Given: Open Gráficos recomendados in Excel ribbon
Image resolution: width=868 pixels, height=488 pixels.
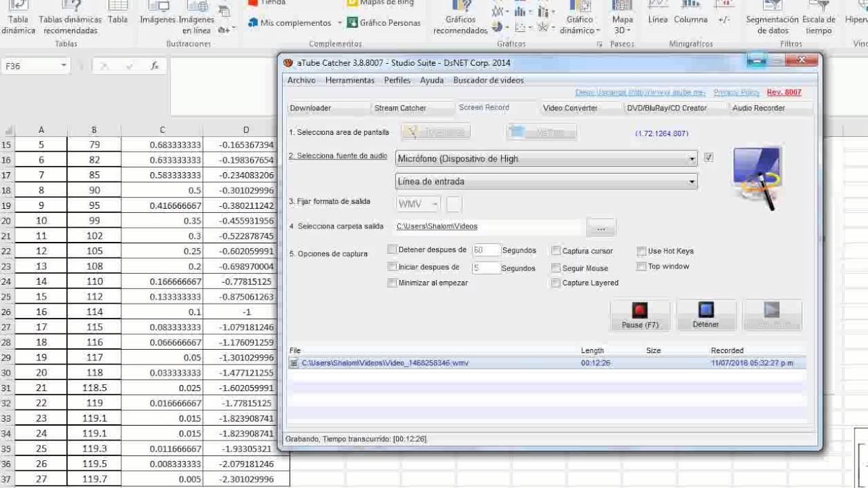Looking at the screenshot, I should (460, 18).
